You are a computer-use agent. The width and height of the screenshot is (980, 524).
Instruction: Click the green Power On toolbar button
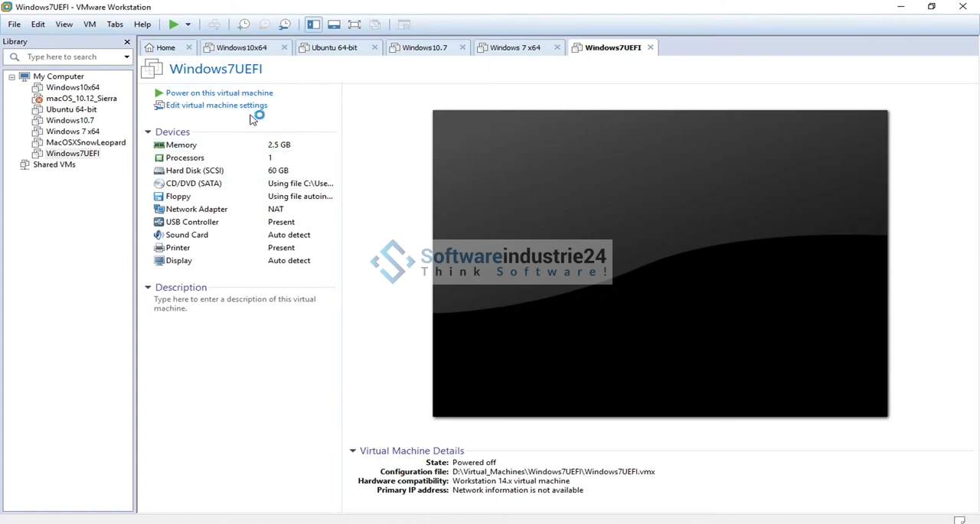coord(174,24)
